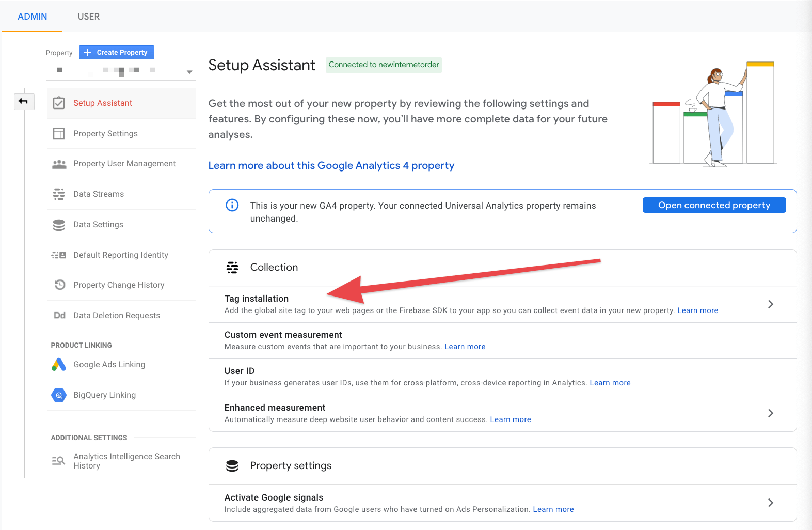Click Learn more link for Activate Google signals

pos(553,509)
